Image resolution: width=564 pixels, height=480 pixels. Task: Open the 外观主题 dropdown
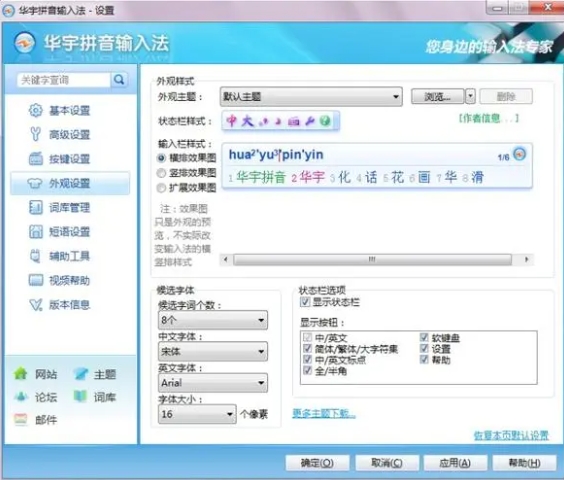311,96
